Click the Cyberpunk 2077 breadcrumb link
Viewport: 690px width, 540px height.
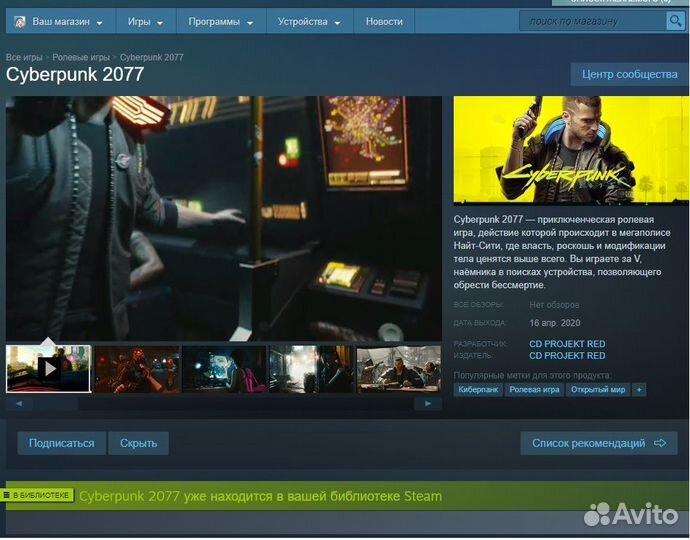tap(151, 57)
